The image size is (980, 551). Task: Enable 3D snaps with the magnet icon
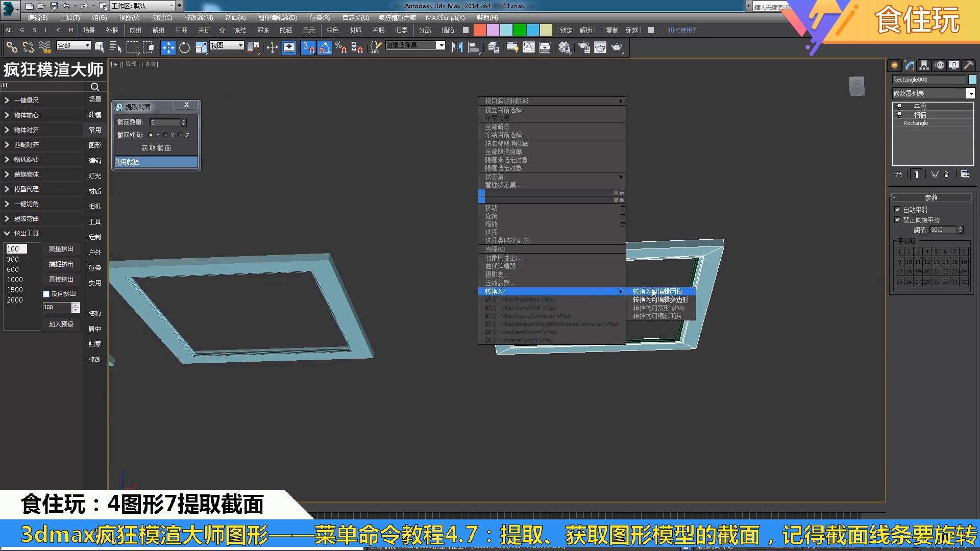pyautogui.click(x=308, y=47)
